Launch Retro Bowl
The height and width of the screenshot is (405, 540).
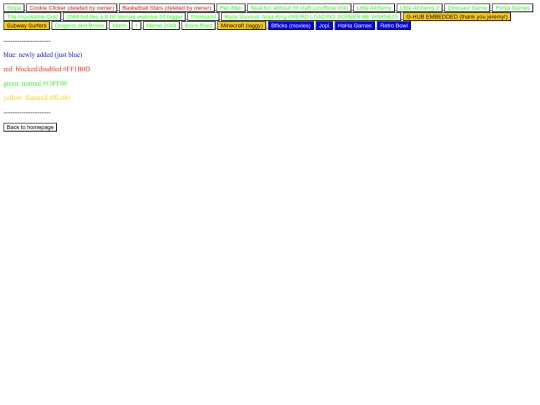394,25
